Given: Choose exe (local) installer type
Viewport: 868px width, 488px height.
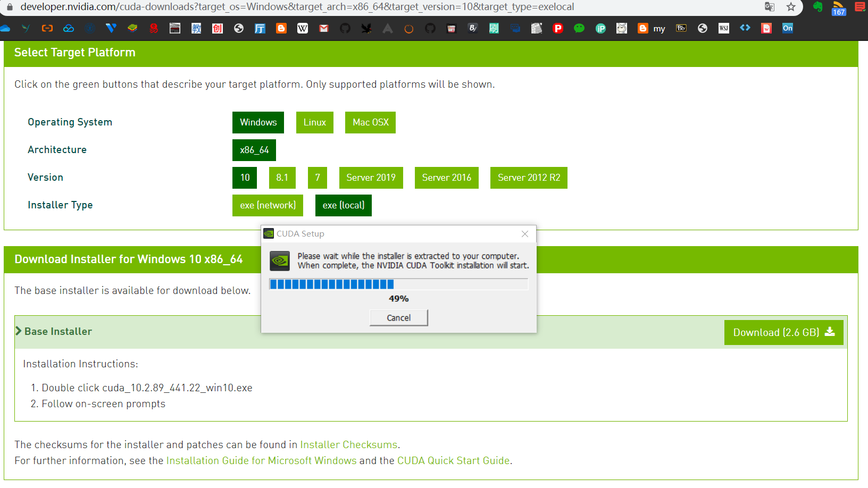Looking at the screenshot, I should tap(344, 205).
